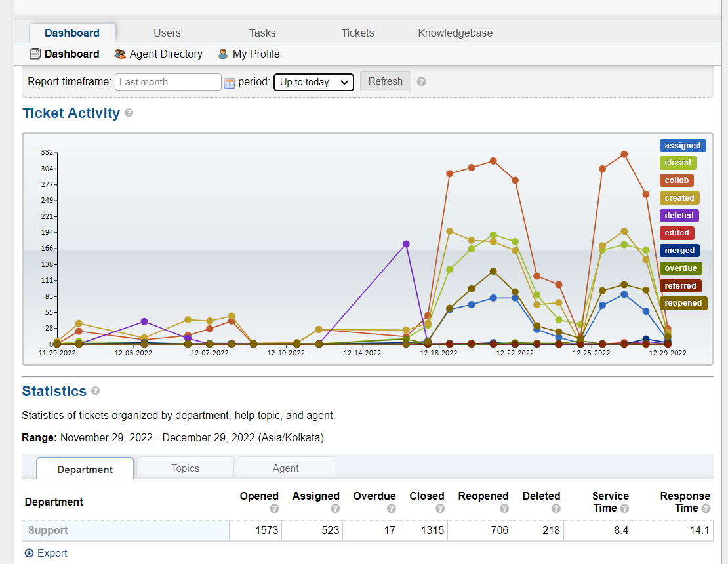Open the Tickets tab
Image resolution: width=728 pixels, height=564 pixels.
click(x=357, y=33)
